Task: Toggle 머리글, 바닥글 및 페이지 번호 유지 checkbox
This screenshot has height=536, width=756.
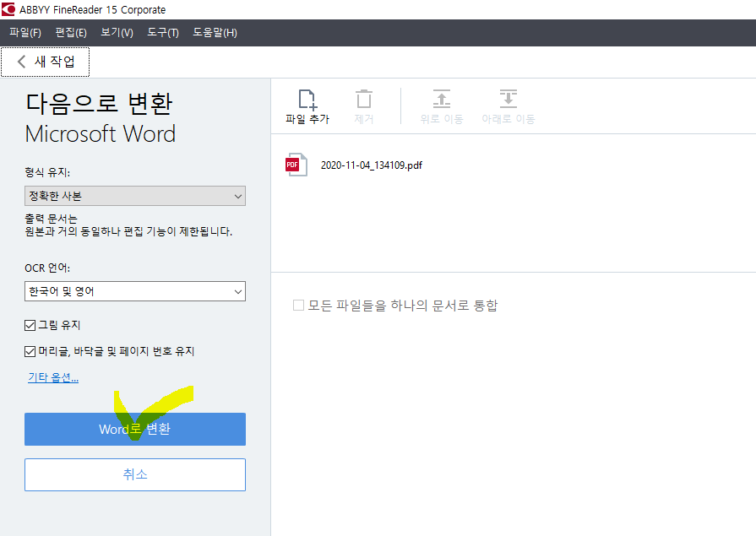Action: [x=30, y=351]
